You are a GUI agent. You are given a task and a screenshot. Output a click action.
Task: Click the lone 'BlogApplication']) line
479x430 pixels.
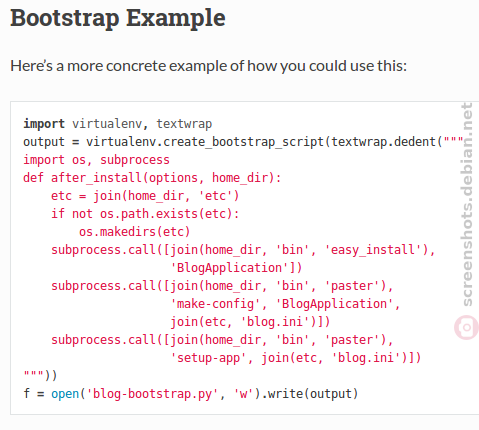pyautogui.click(x=236, y=268)
